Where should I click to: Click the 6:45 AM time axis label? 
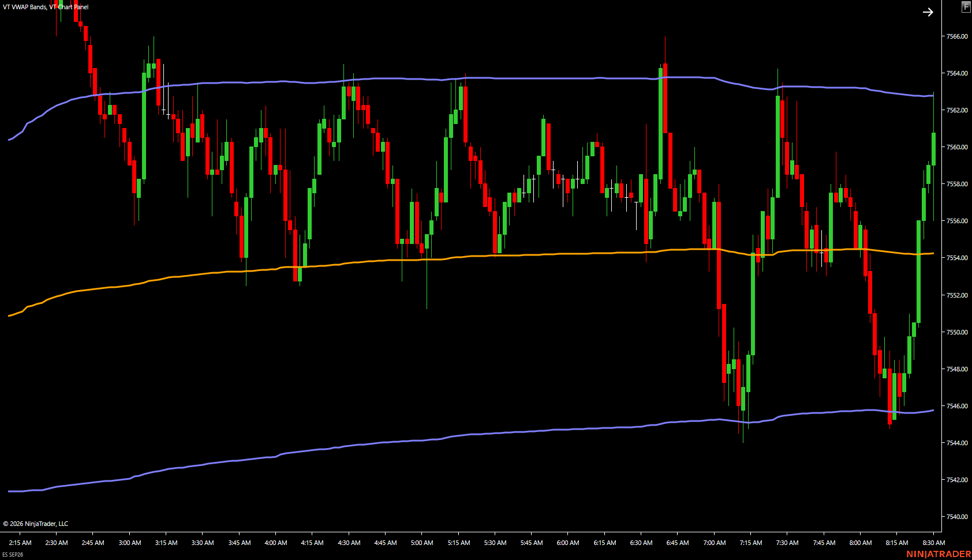678,543
